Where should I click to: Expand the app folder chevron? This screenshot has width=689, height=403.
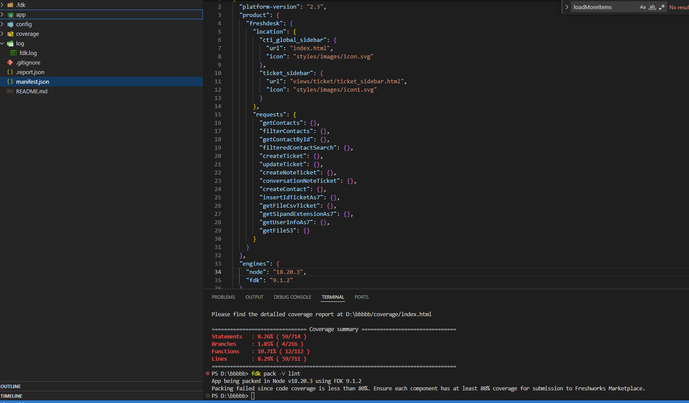tap(3, 15)
